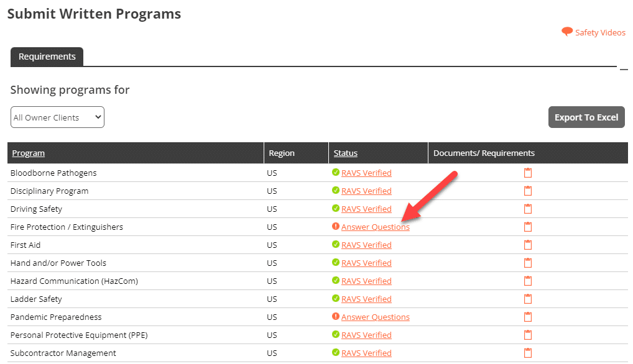633x364 pixels.
Task: Open RAVS Verified link for Bloodborne Pathogens
Action: [x=367, y=173]
